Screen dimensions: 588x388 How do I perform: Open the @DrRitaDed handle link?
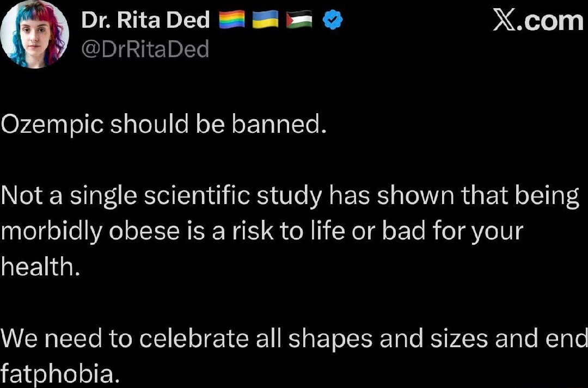[x=145, y=50]
